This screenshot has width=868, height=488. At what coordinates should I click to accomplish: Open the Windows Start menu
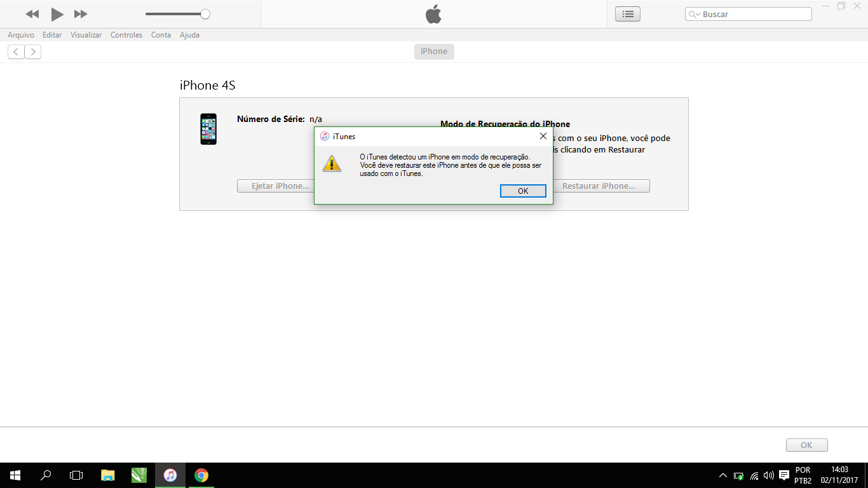point(15,475)
